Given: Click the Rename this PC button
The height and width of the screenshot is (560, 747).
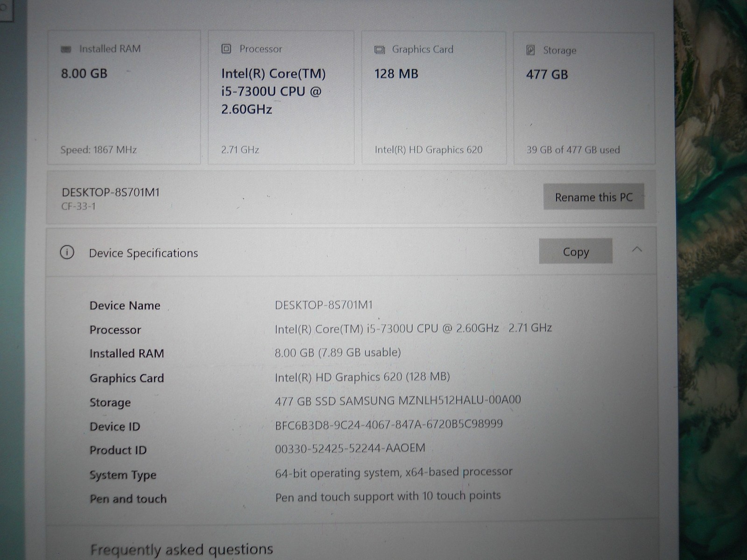Looking at the screenshot, I should click(593, 196).
